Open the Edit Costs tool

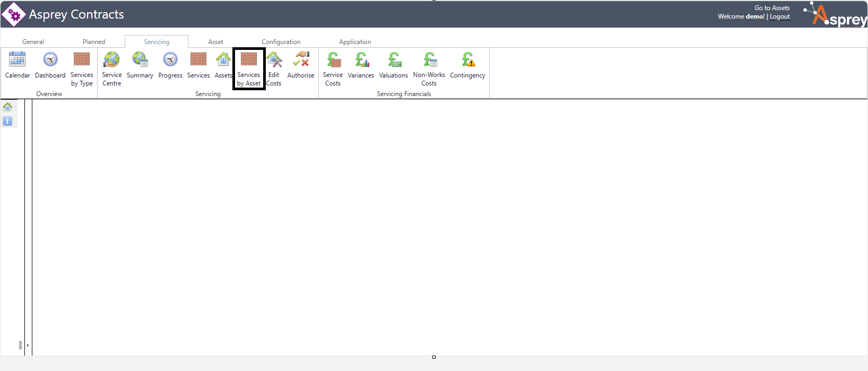pyautogui.click(x=274, y=59)
